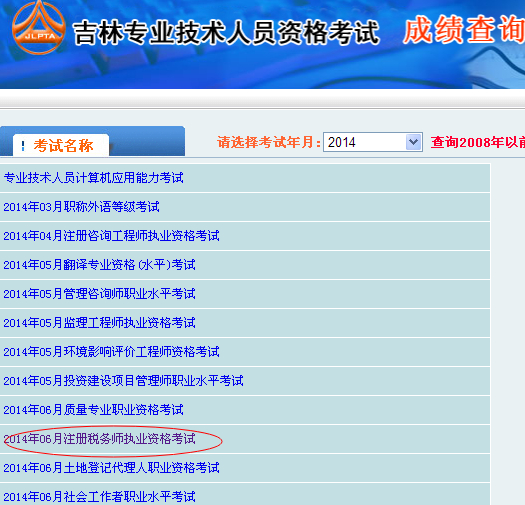Select the 2014 year combo box
Image resolution: width=525 pixels, height=505 pixels.
coord(372,142)
